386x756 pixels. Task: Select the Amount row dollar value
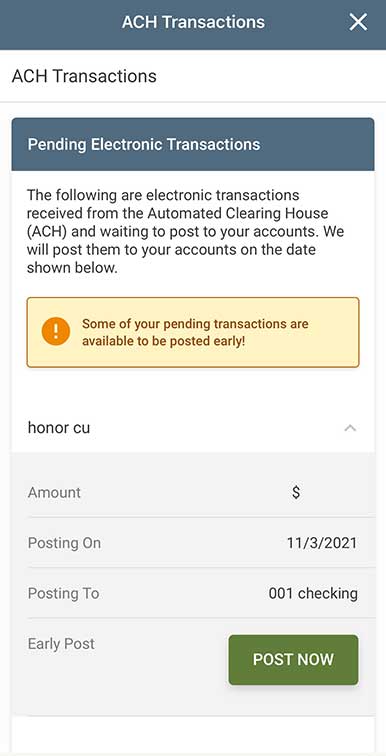coord(296,492)
